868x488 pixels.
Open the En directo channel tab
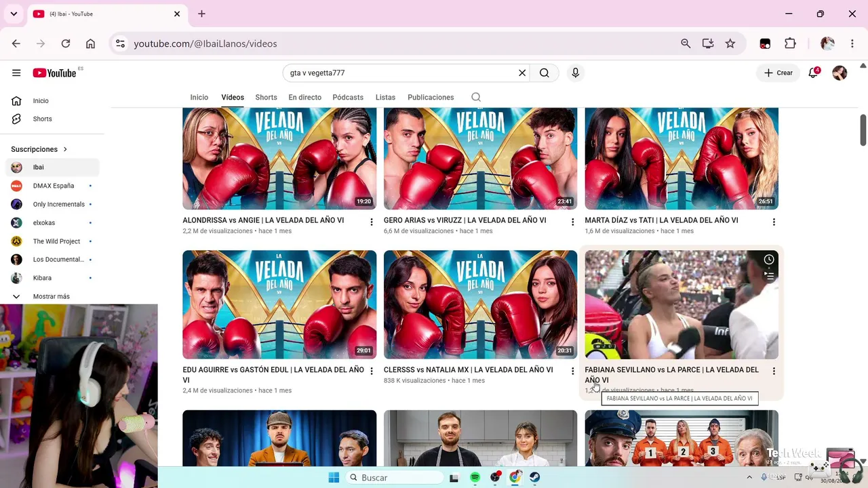305,98
